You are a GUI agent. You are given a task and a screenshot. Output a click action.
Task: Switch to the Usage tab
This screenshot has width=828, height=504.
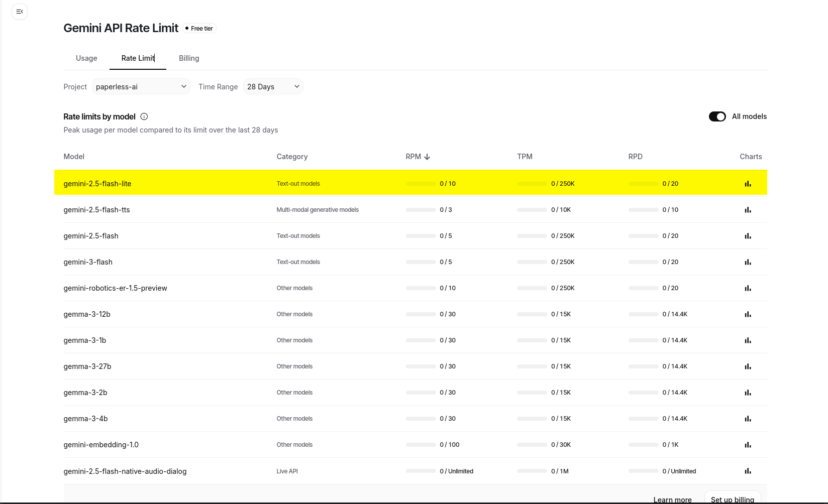86,58
